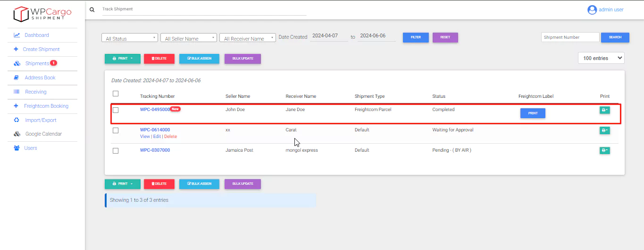Open print dropdown for WPC-0495000 row
The image size is (644, 250).
(604, 110)
